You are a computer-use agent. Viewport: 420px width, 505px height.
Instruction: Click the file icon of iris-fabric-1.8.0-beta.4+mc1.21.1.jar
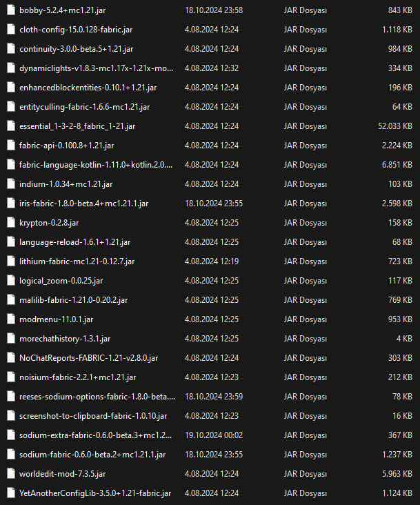11,204
